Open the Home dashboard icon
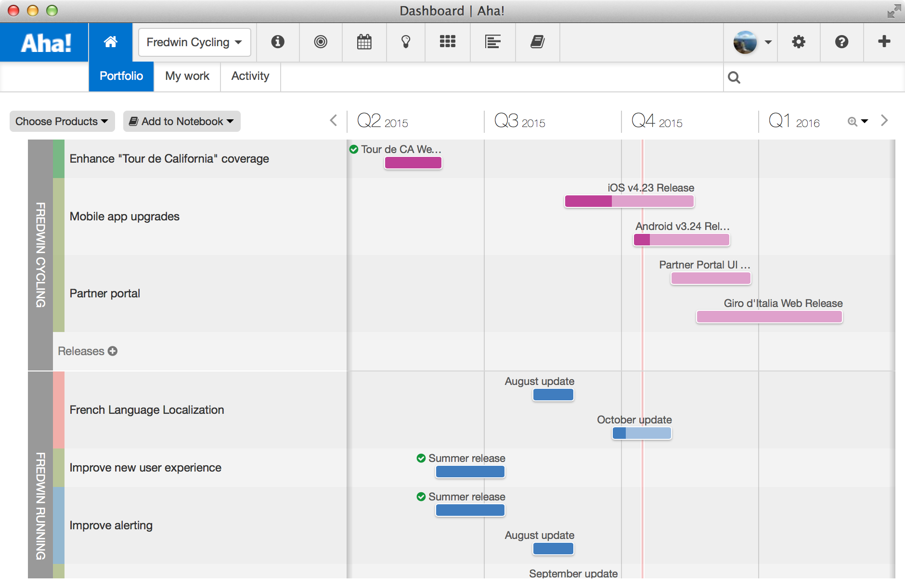The image size is (905, 588). pos(111,42)
